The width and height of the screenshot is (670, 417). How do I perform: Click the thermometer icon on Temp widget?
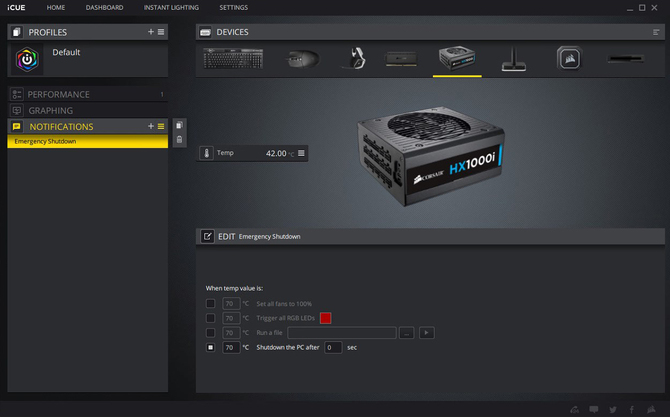206,153
